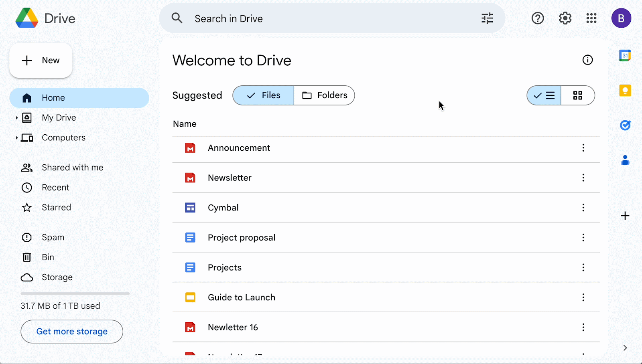This screenshot has height=364, width=642.
Task: Open the Google apps grid menu
Action: (591, 18)
